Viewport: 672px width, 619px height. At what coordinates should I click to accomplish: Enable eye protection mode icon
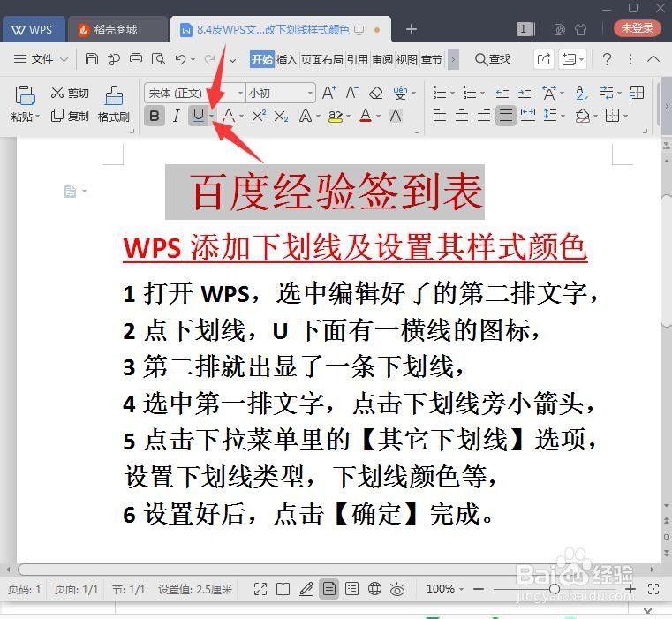click(397, 590)
